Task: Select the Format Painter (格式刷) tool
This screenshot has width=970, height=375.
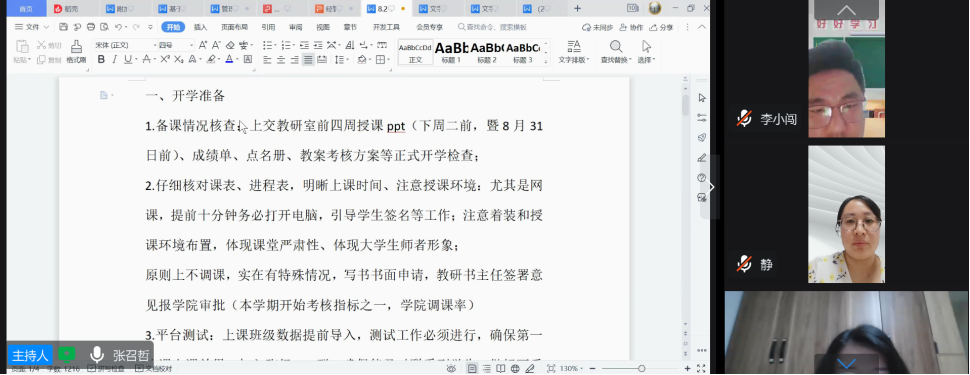Action: [76, 52]
